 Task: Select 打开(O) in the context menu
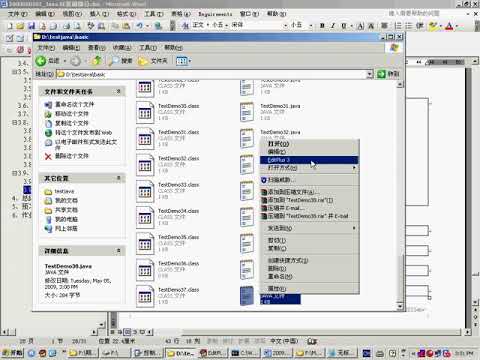(309, 144)
